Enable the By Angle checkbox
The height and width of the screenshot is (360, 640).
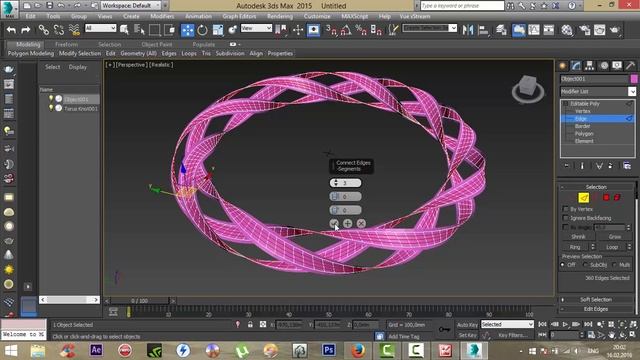pos(565,227)
